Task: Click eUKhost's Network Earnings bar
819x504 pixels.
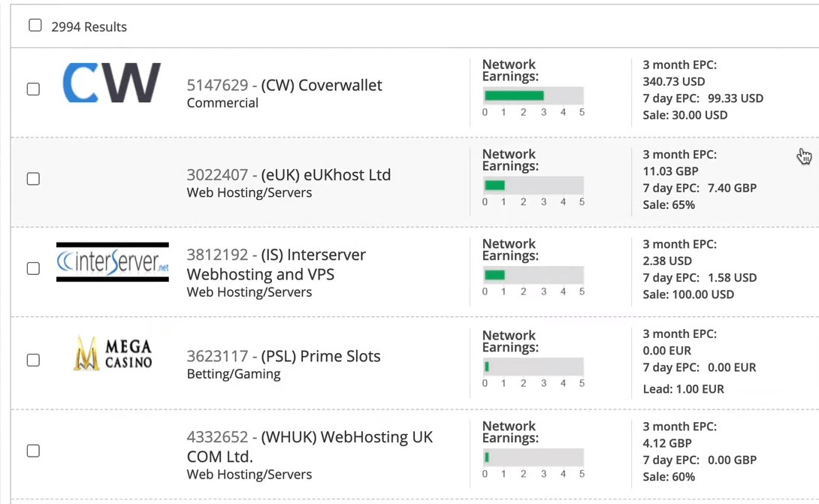Action: coord(533,186)
